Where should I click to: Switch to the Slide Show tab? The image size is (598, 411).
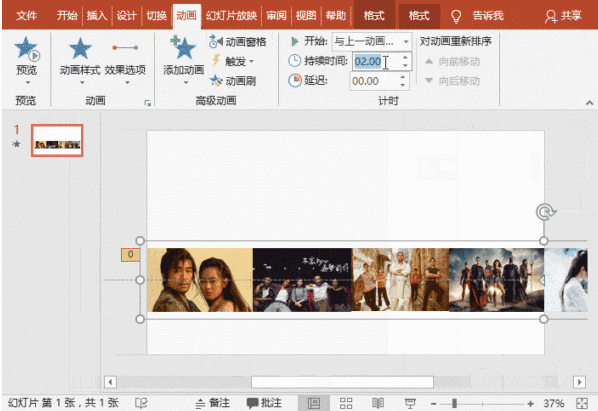click(x=231, y=16)
